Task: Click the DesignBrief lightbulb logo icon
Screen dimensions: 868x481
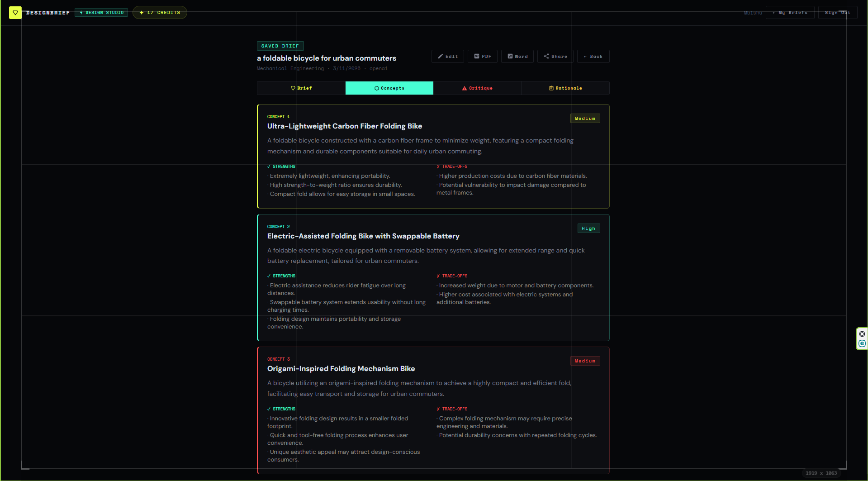Action: coord(15,12)
